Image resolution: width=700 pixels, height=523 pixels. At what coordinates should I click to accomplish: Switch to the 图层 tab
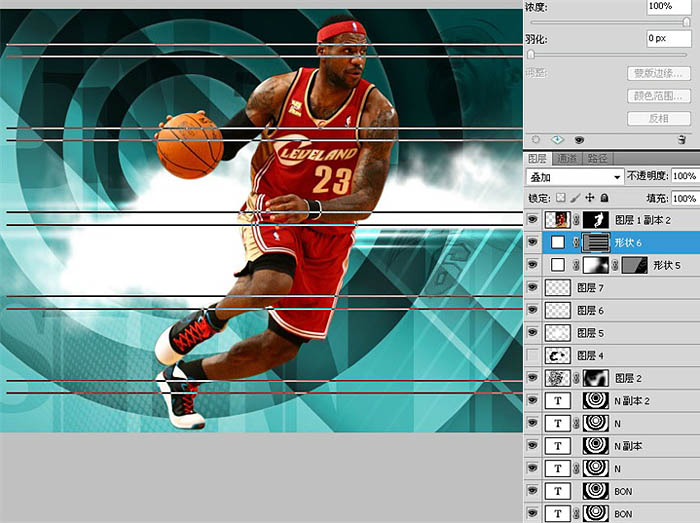pyautogui.click(x=538, y=158)
